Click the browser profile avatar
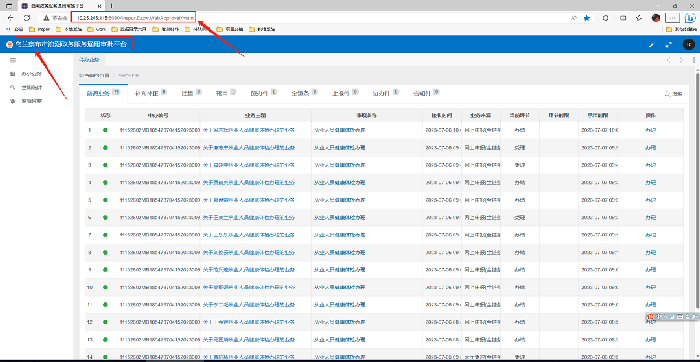This screenshot has height=362, width=700. [x=656, y=18]
